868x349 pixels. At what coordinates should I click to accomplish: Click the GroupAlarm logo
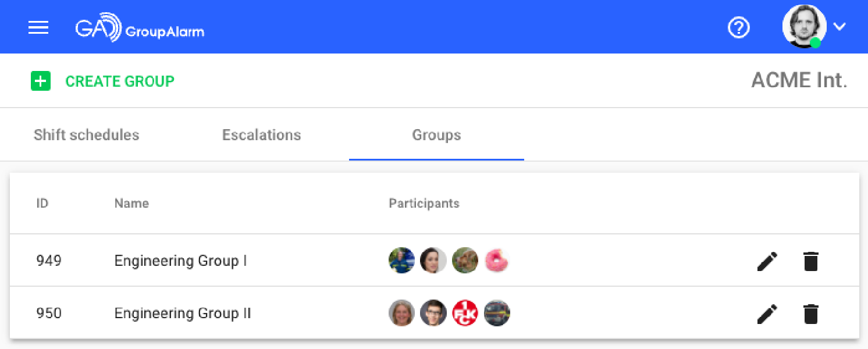coord(140,27)
